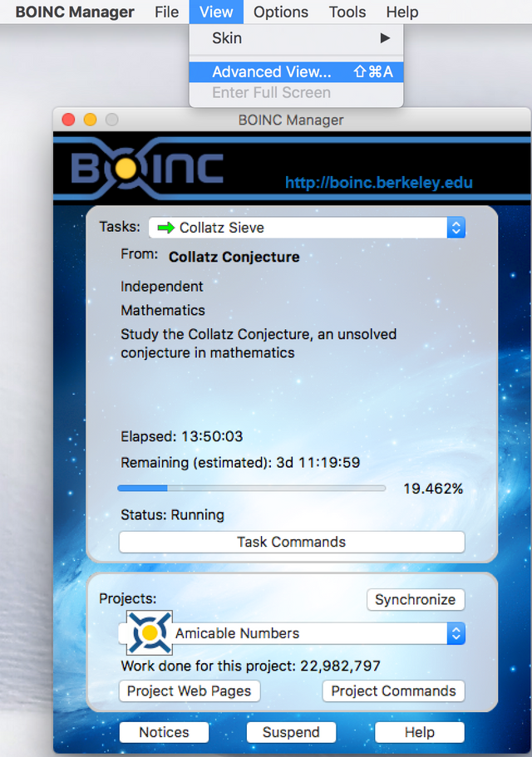This screenshot has width=532, height=757.
Task: Expand the Skin submenu
Action: pyautogui.click(x=296, y=38)
